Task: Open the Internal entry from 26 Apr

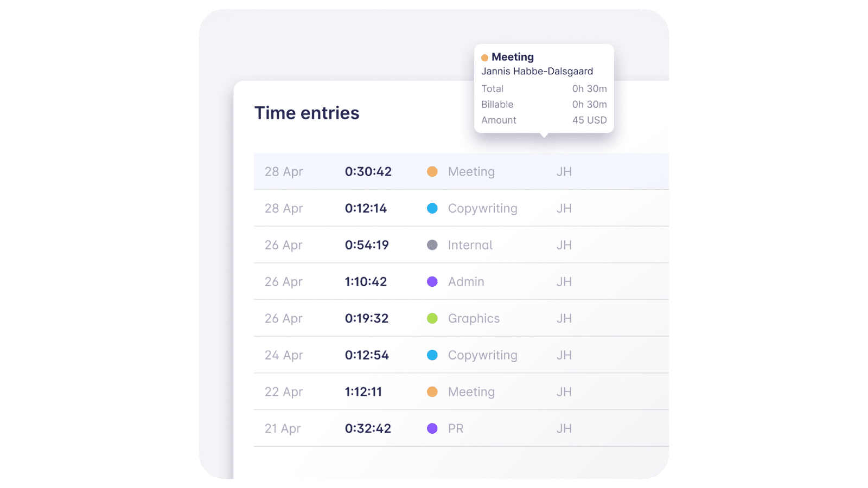Action: (470, 245)
